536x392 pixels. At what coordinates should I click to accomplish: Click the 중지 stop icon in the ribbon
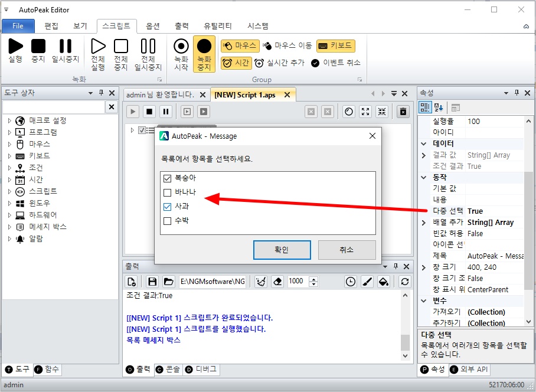click(x=38, y=46)
